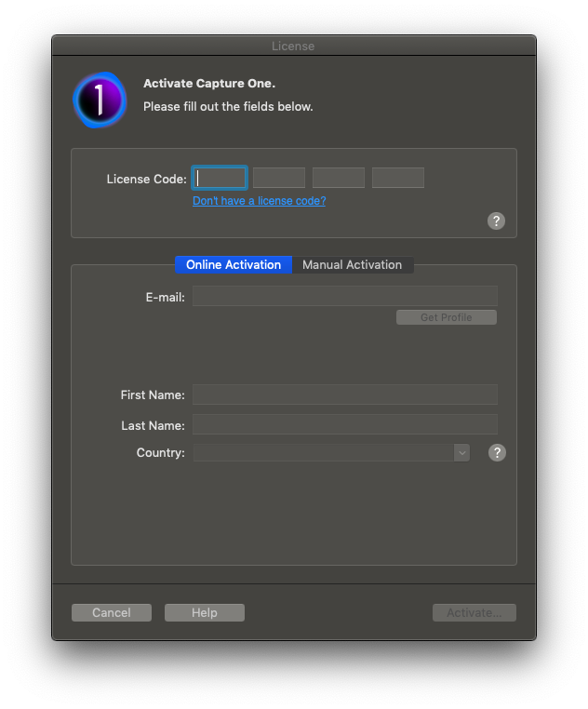Click the Last Name field
This screenshot has height=709, width=588.
(x=345, y=424)
